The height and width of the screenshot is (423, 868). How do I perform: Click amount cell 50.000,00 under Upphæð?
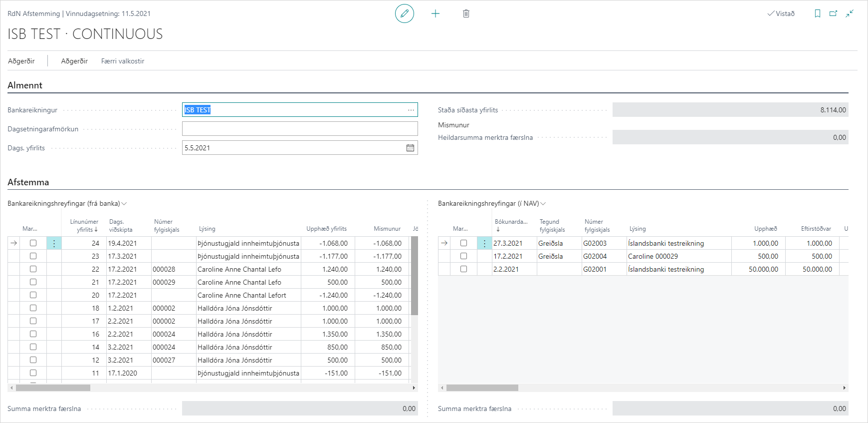click(758, 269)
